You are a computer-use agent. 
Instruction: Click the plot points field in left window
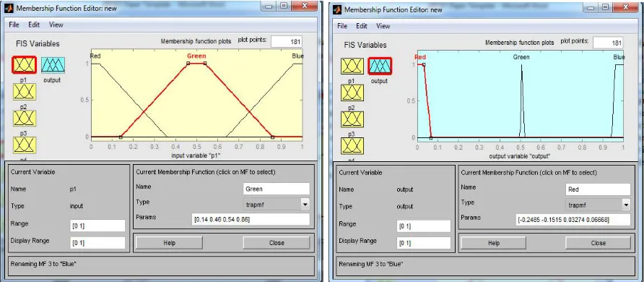click(x=287, y=41)
